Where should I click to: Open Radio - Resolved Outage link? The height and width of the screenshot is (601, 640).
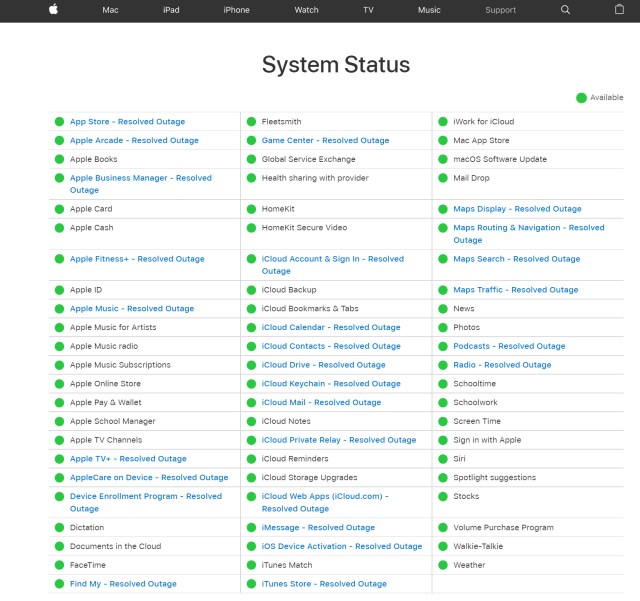502,365
